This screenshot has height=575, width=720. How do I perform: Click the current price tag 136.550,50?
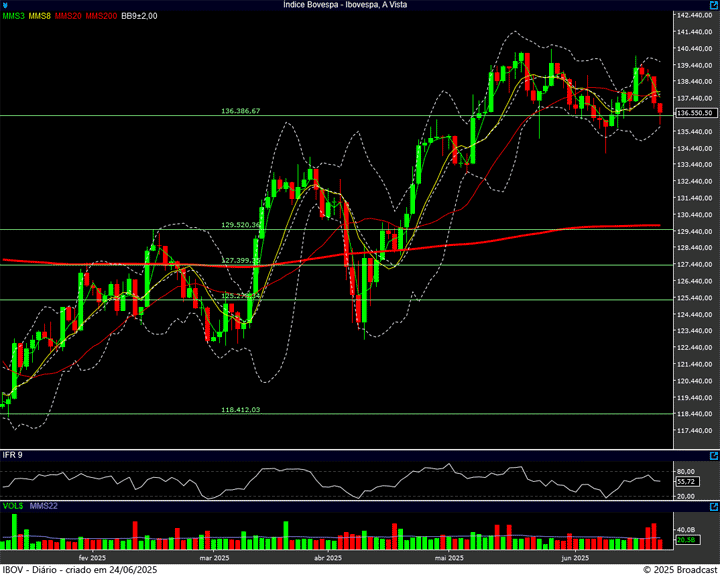coord(694,114)
